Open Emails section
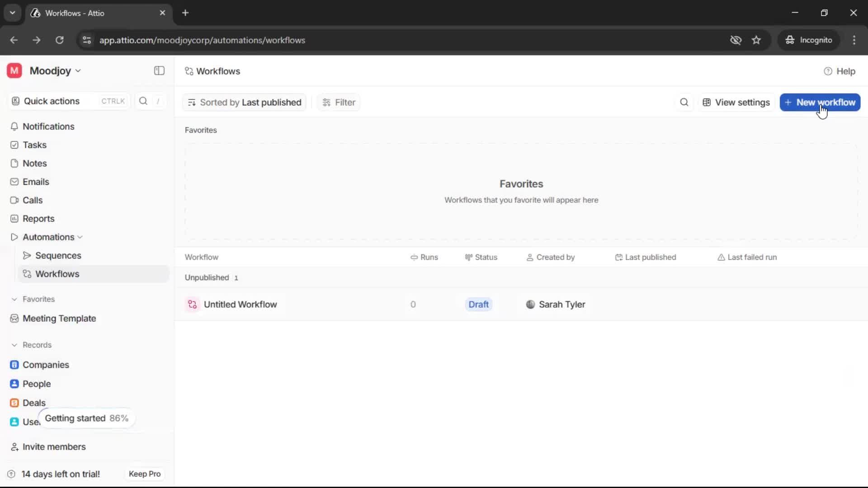 coord(36,182)
